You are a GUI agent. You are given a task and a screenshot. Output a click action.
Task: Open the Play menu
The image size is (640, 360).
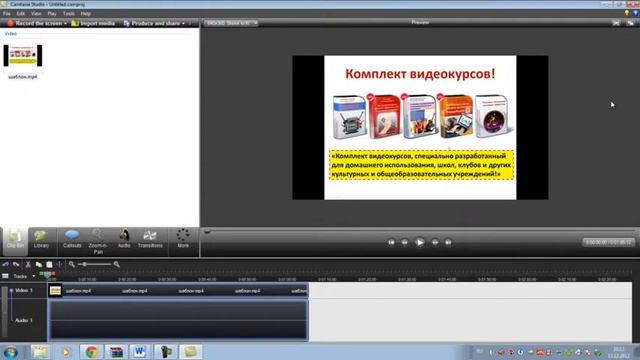(52, 13)
